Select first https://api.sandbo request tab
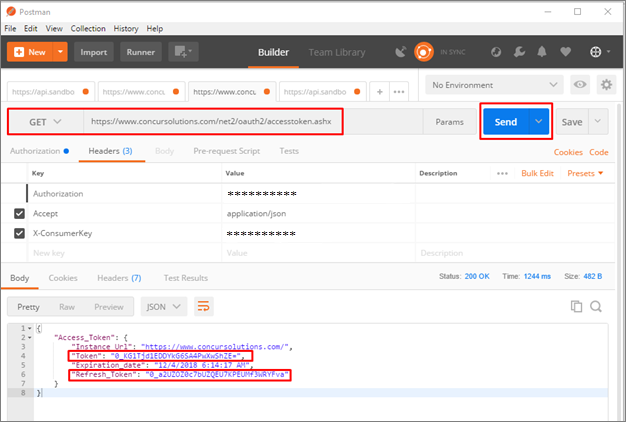Screen dimensions: 626x422 [51, 92]
